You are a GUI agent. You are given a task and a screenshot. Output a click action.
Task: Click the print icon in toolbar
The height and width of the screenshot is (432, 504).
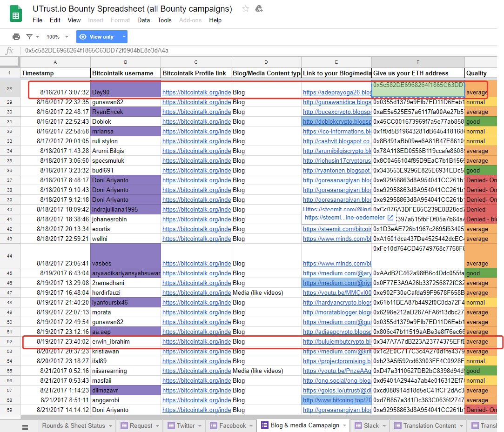(16, 37)
